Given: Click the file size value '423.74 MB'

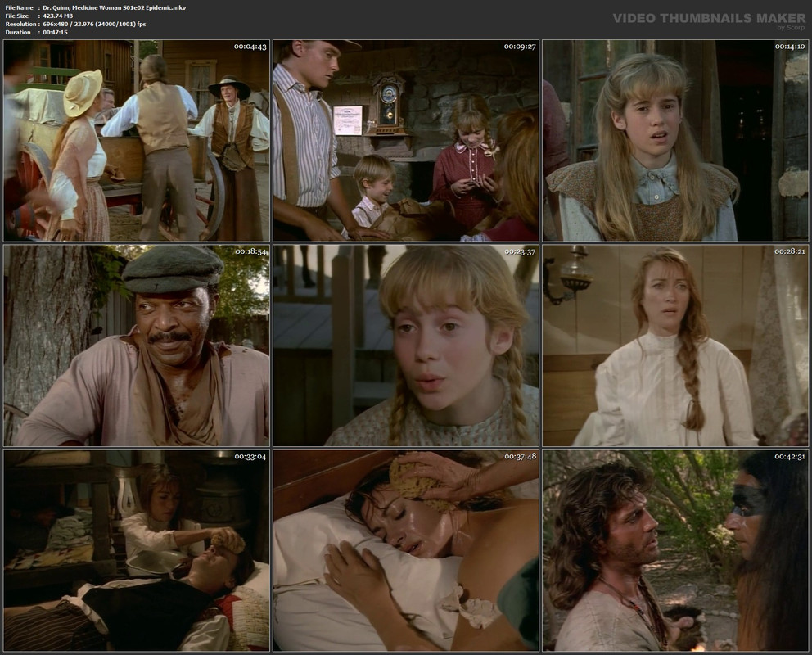Looking at the screenshot, I should click(58, 16).
